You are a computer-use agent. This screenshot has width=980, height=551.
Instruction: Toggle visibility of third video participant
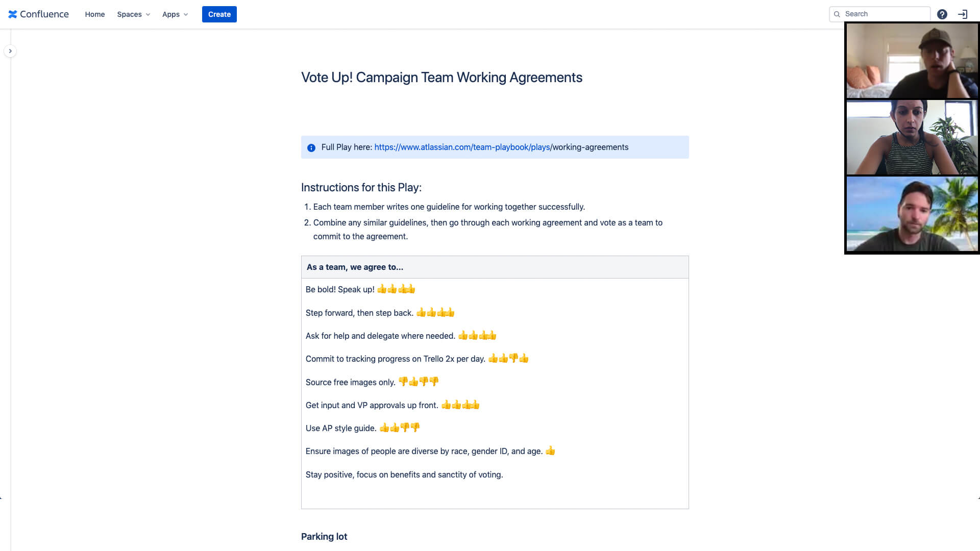(913, 214)
